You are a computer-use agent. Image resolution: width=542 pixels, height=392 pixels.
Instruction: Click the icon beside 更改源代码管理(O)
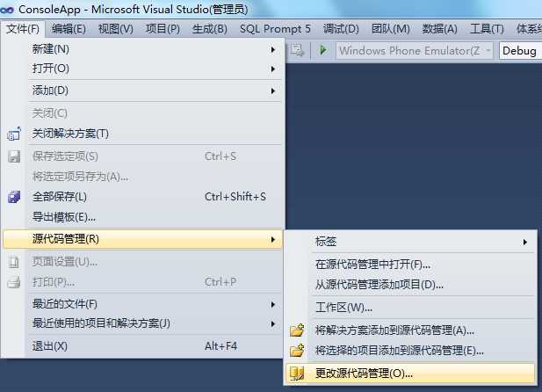pos(297,374)
